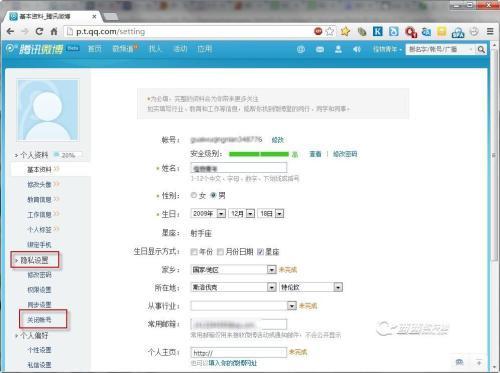Select 关闭帐号 in the sidebar

coord(39,320)
